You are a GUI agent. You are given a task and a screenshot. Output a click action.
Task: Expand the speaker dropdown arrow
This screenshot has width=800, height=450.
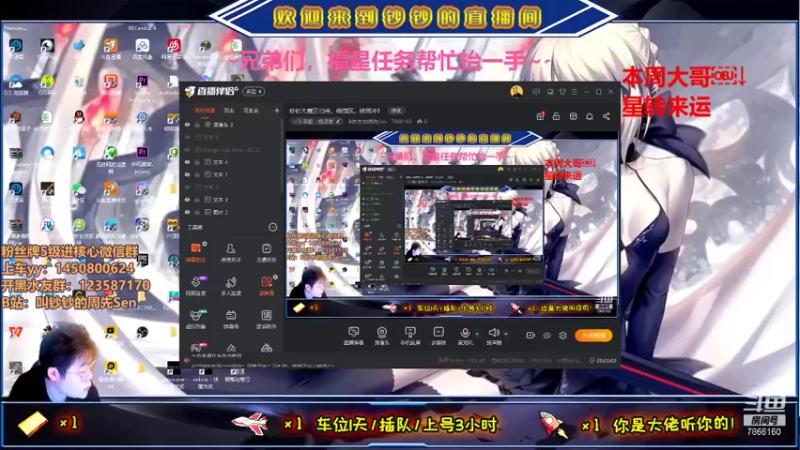[506, 334]
